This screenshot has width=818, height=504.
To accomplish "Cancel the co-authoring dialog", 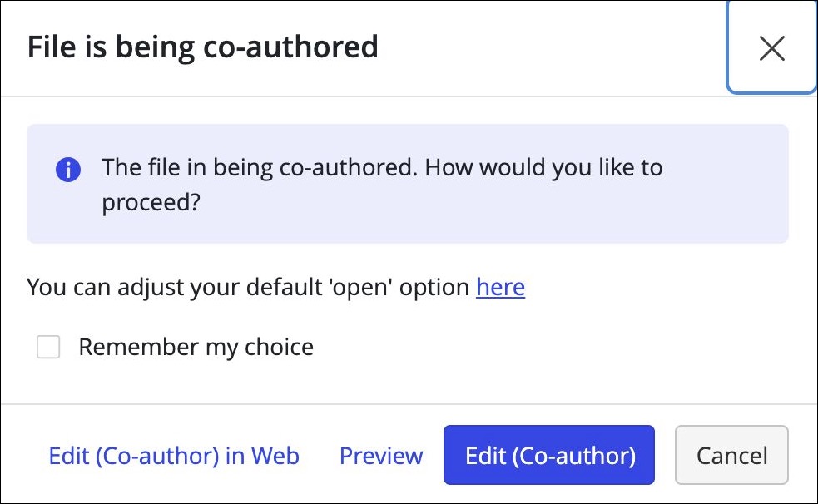I will click(x=731, y=455).
